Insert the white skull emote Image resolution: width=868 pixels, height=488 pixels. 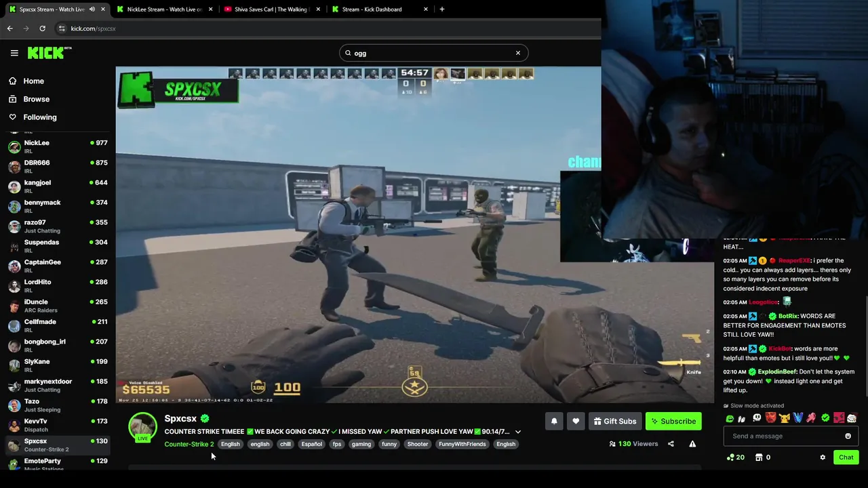pyautogui.click(x=757, y=418)
